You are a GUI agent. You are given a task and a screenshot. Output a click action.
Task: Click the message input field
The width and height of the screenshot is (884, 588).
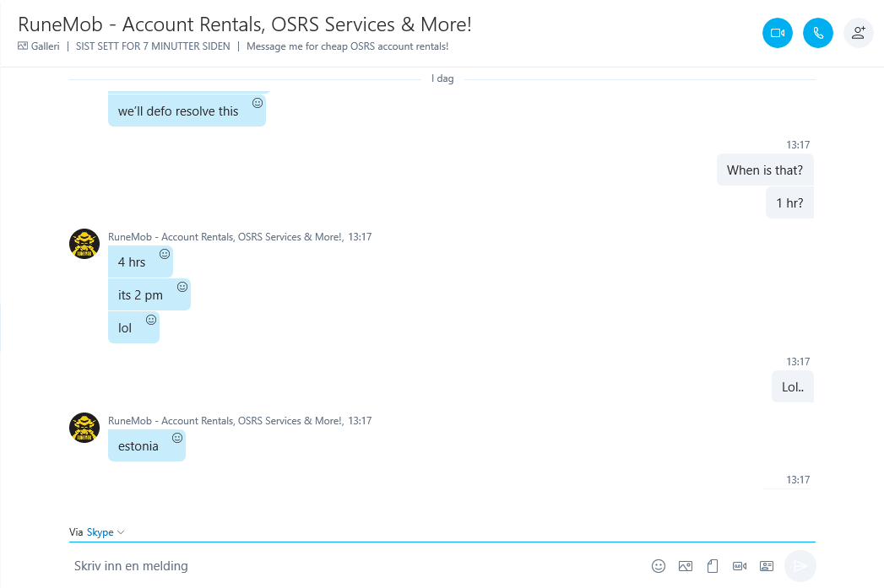pos(355,566)
